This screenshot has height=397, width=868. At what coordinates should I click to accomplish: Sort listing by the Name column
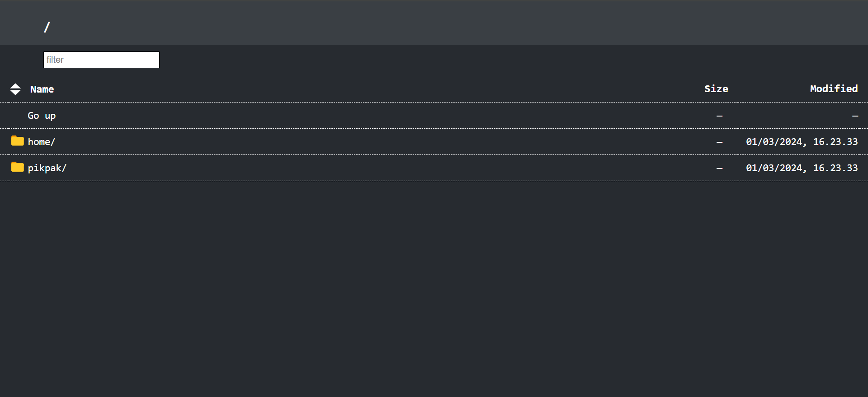(42, 89)
